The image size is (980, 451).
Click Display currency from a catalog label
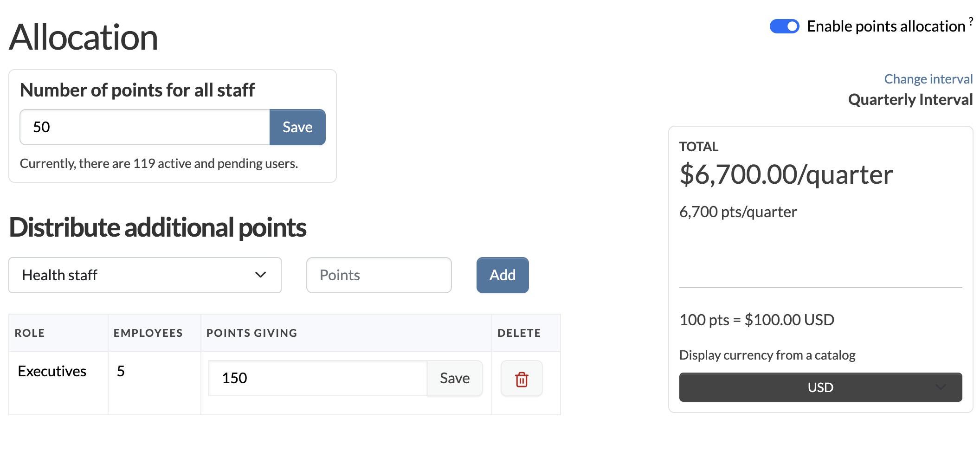click(x=767, y=354)
